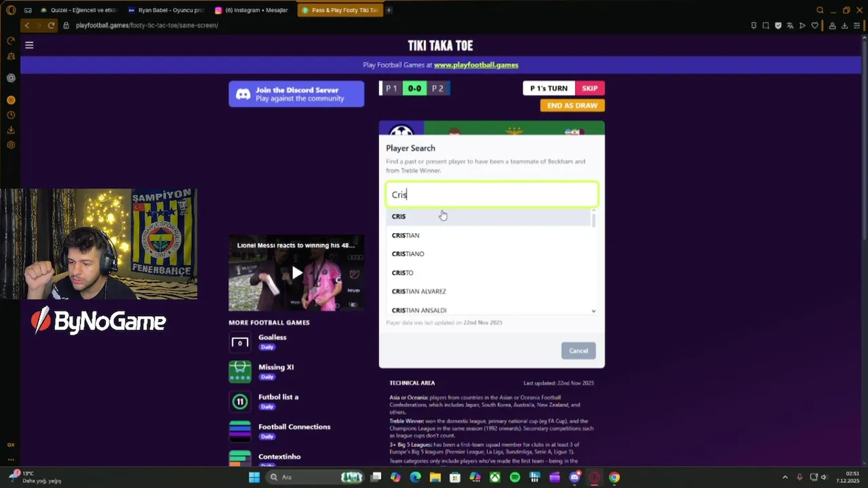The height and width of the screenshot is (488, 868).
Task: Open downloads icon in browser toolbar
Action: click(844, 26)
